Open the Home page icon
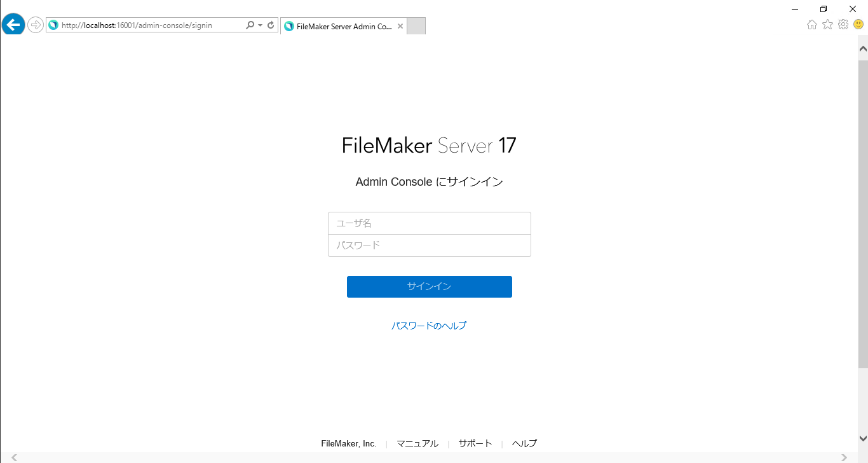The width and height of the screenshot is (868, 463). tap(811, 24)
